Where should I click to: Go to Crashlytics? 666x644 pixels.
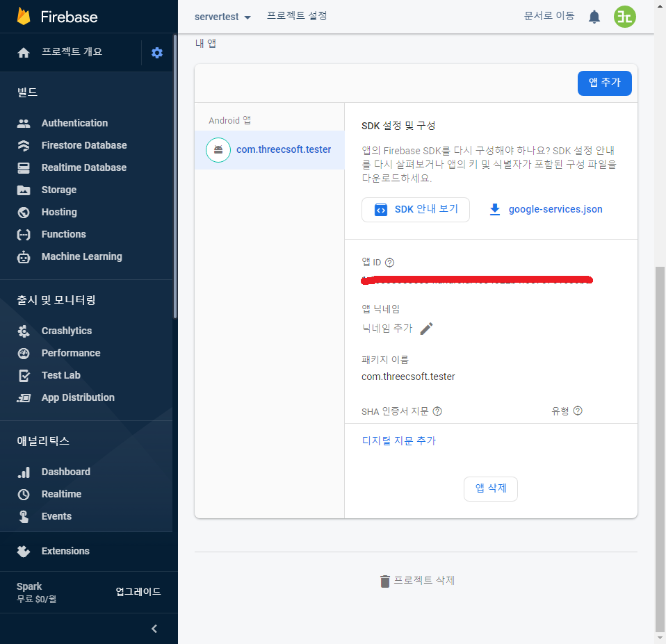pos(67,331)
